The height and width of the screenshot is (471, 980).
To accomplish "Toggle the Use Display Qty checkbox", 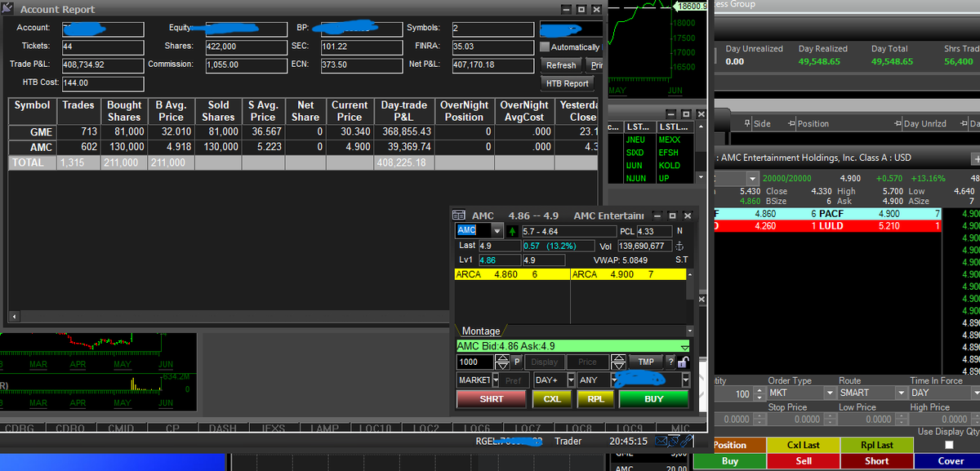I will (x=948, y=445).
